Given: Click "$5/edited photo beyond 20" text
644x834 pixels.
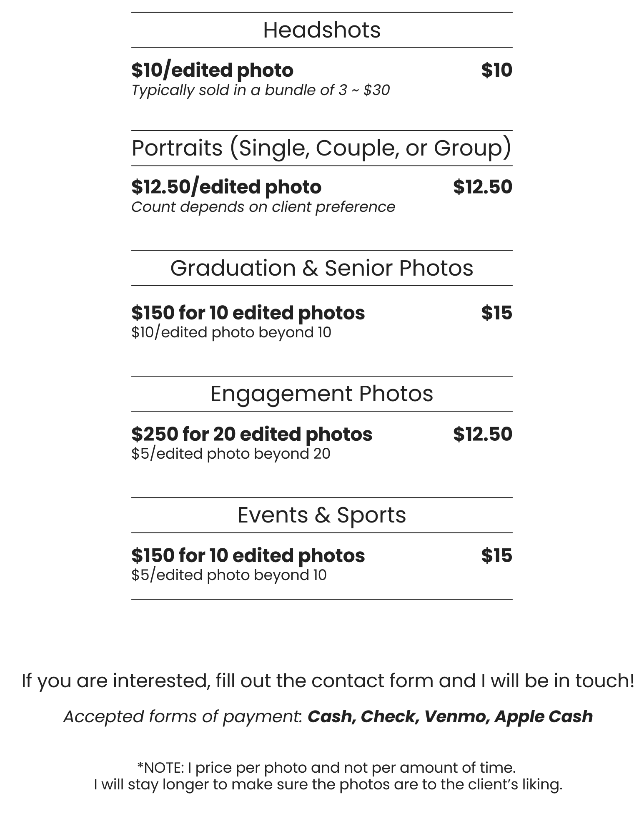Looking at the screenshot, I should coord(231,454).
